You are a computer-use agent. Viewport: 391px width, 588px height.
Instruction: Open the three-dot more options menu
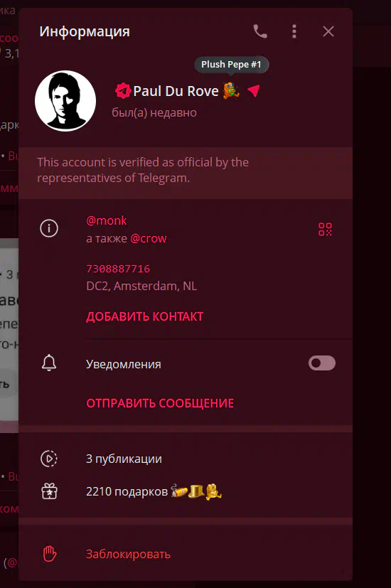point(294,31)
